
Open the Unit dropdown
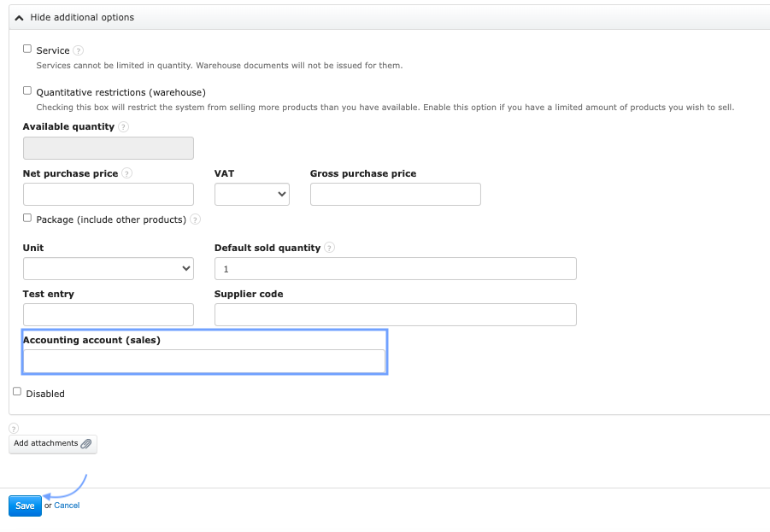108,269
